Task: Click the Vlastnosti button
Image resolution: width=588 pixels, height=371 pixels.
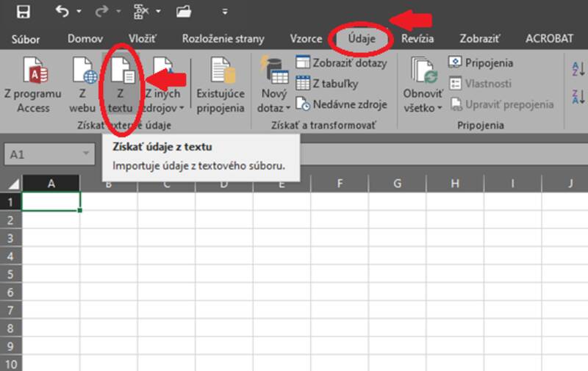Action: [480, 83]
